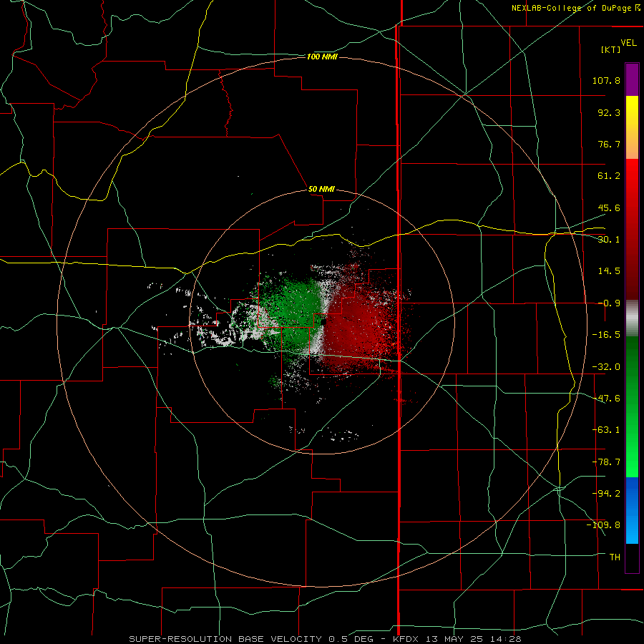Select the -16.5 value on velocity scale
This screenshot has width=644, height=644.
coord(606,335)
